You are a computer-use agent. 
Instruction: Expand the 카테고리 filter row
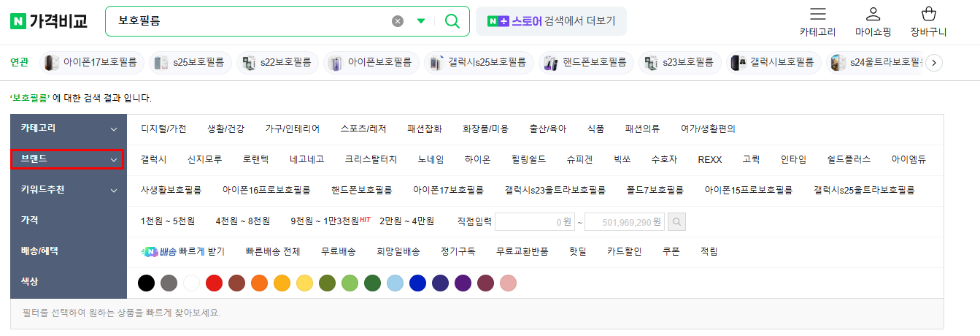(113, 129)
